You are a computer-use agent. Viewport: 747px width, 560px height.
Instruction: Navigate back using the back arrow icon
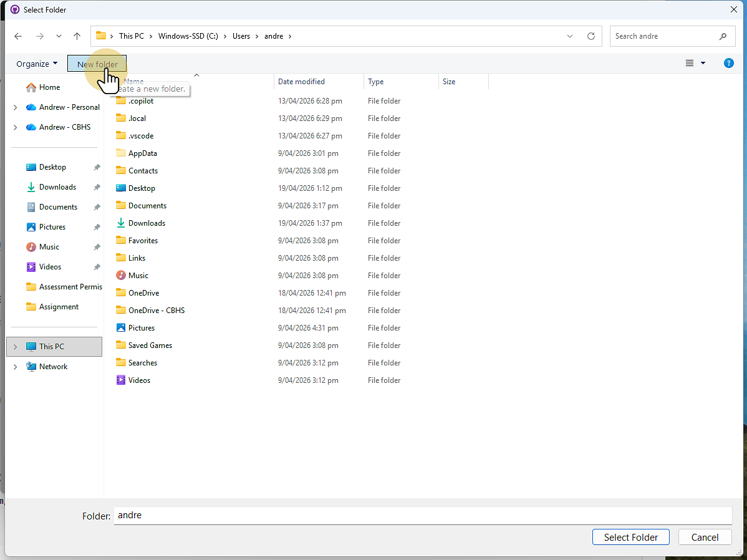point(18,36)
